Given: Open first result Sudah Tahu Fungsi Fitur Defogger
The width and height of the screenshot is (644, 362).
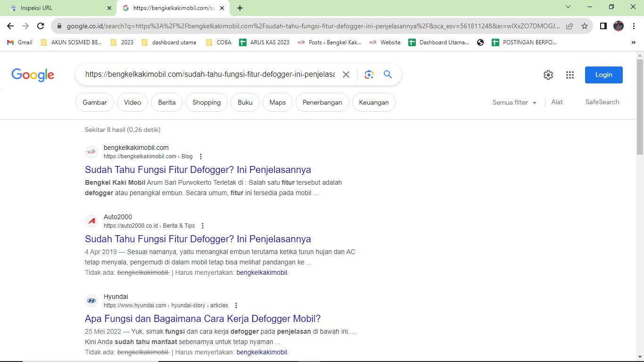Looking at the screenshot, I should (198, 170).
